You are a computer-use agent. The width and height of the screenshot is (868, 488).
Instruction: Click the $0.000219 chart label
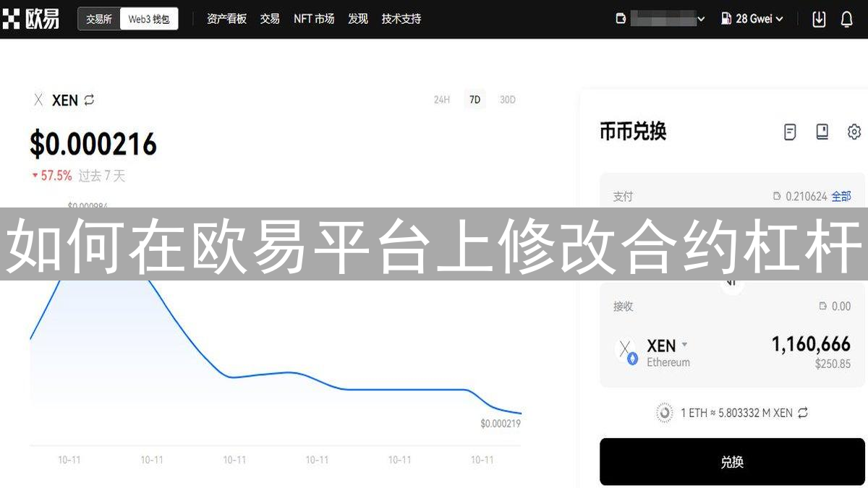[x=501, y=424]
